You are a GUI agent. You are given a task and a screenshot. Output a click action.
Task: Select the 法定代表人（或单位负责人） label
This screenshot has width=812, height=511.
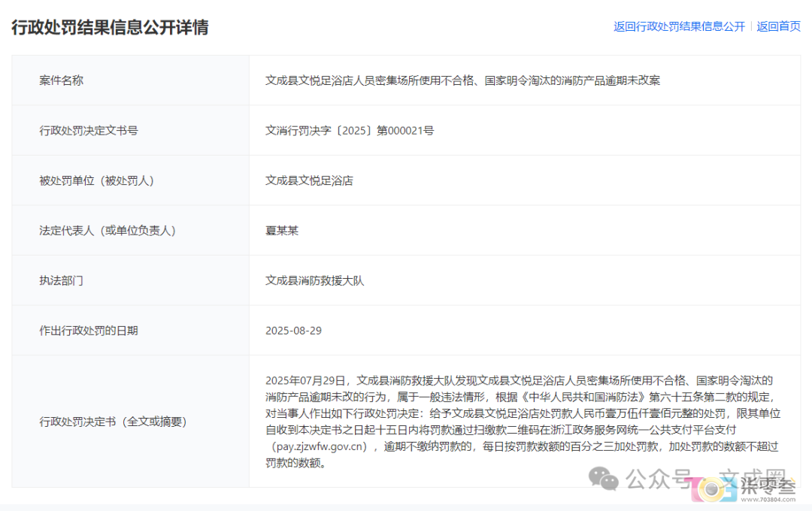tap(107, 231)
